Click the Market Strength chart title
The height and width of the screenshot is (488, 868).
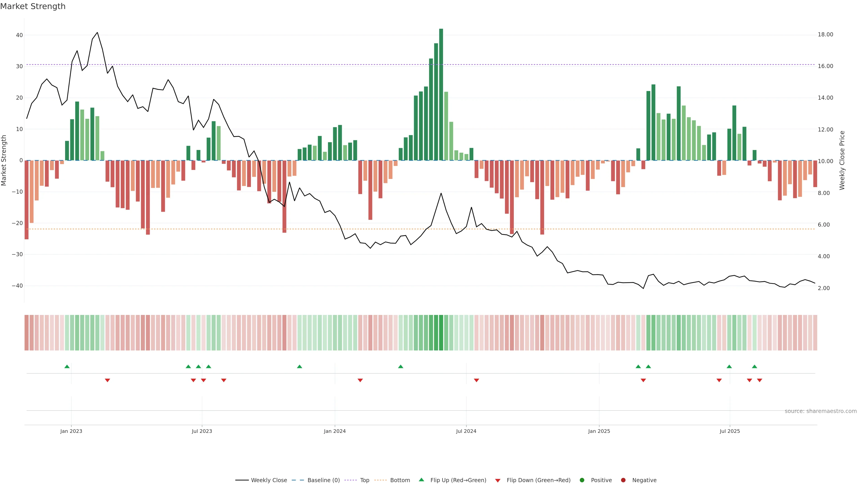pyautogui.click(x=33, y=6)
